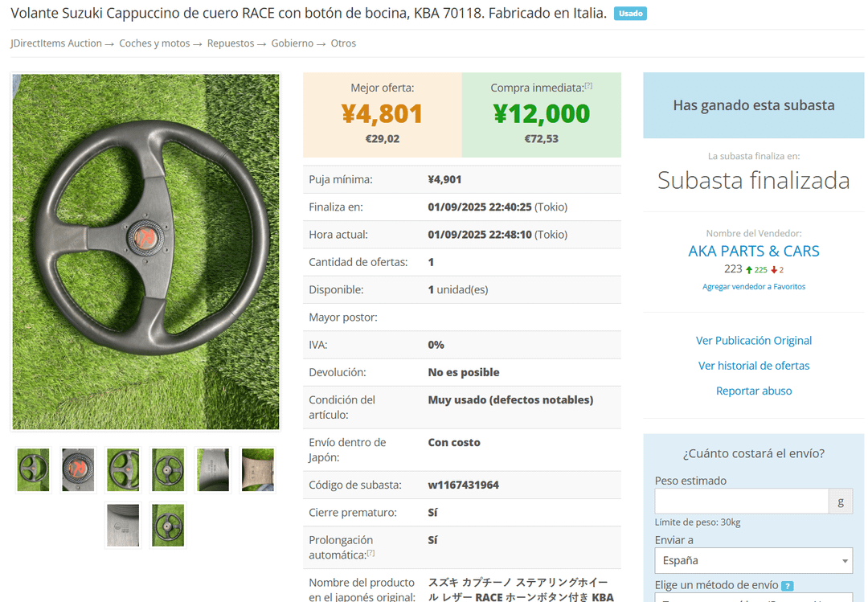Focus the Peso estimado weight field

[741, 502]
